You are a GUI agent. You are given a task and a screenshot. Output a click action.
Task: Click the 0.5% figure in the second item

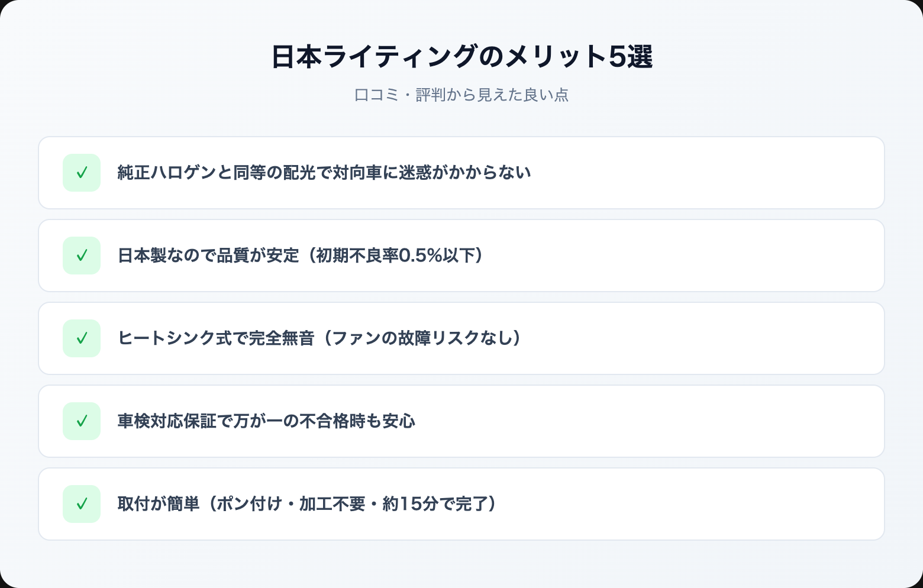[421, 256]
